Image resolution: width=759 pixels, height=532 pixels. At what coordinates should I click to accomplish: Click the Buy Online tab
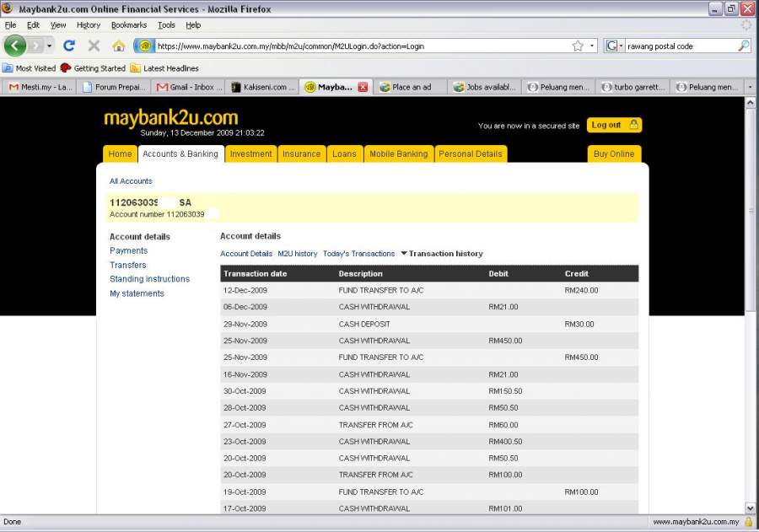point(614,153)
